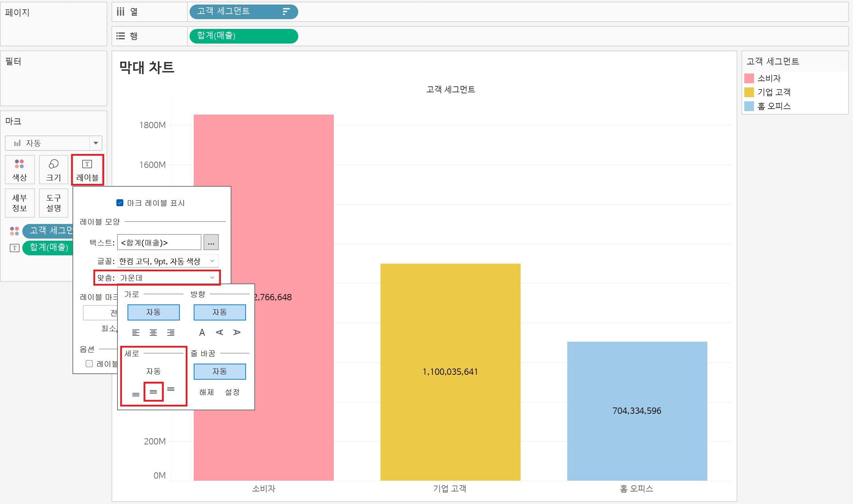Toggle the 레이블 options checkbox under 옵션
The image size is (853, 504).
click(89, 364)
